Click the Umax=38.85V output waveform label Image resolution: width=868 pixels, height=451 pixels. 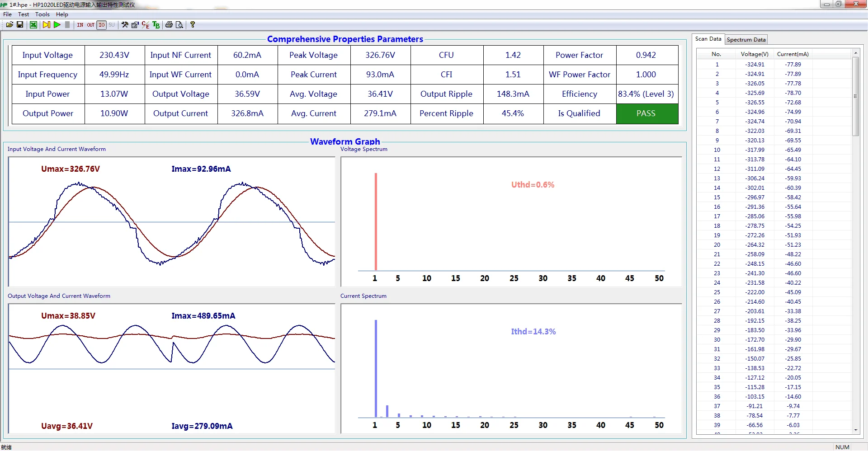click(68, 316)
